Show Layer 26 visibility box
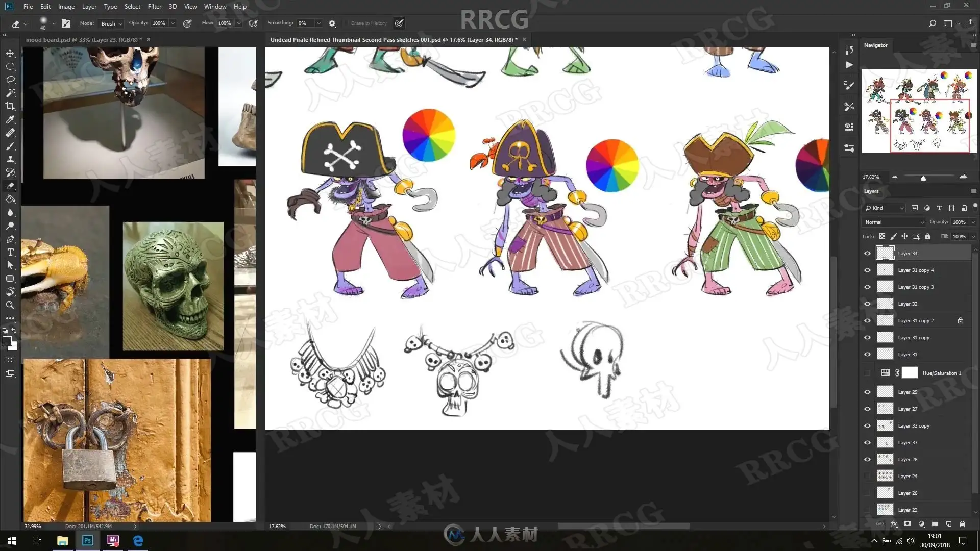Image resolution: width=980 pixels, height=551 pixels. point(867,493)
